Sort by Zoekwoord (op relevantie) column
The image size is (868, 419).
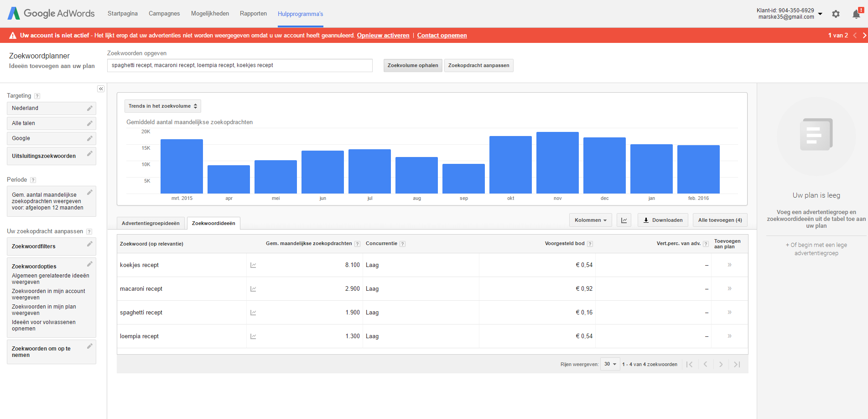(x=151, y=244)
